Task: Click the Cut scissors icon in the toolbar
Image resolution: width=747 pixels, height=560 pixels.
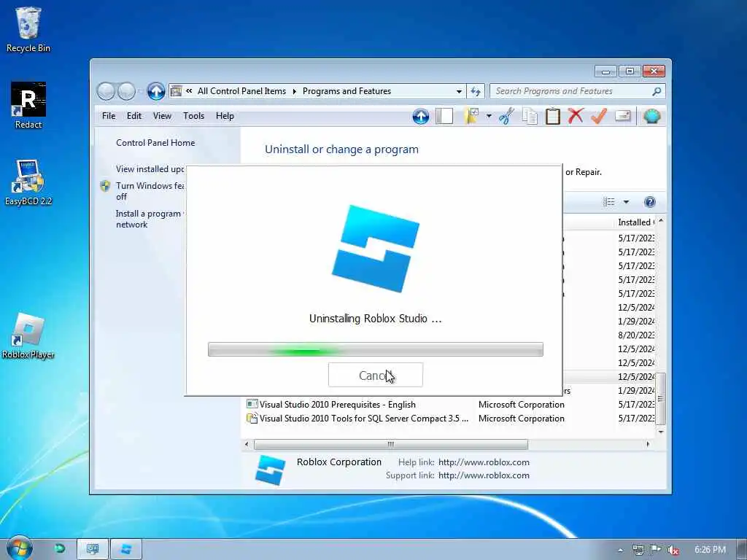Action: [506, 116]
